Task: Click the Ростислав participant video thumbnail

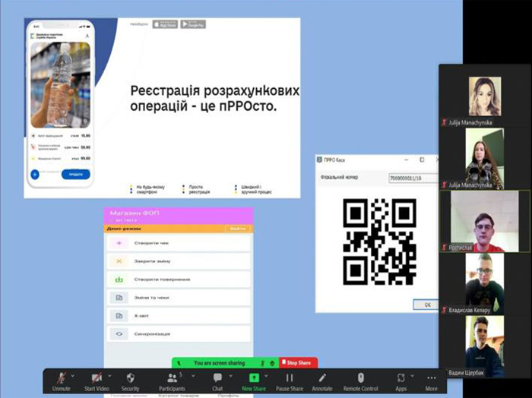Action: point(485,221)
